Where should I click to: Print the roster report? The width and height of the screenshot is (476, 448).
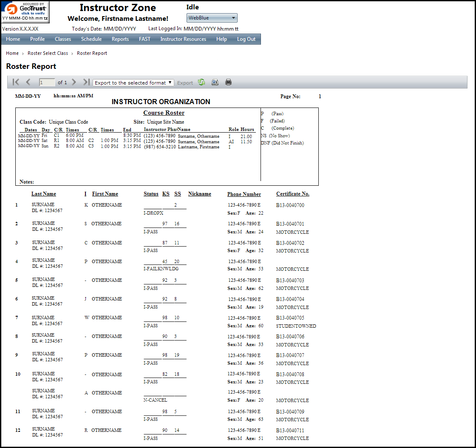[228, 82]
